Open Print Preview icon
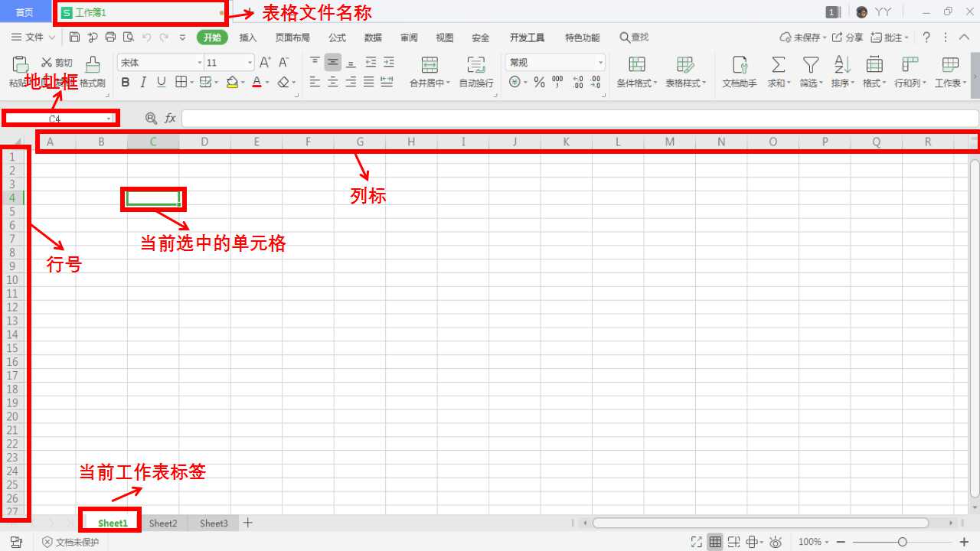This screenshot has width=980, height=551. point(129,37)
